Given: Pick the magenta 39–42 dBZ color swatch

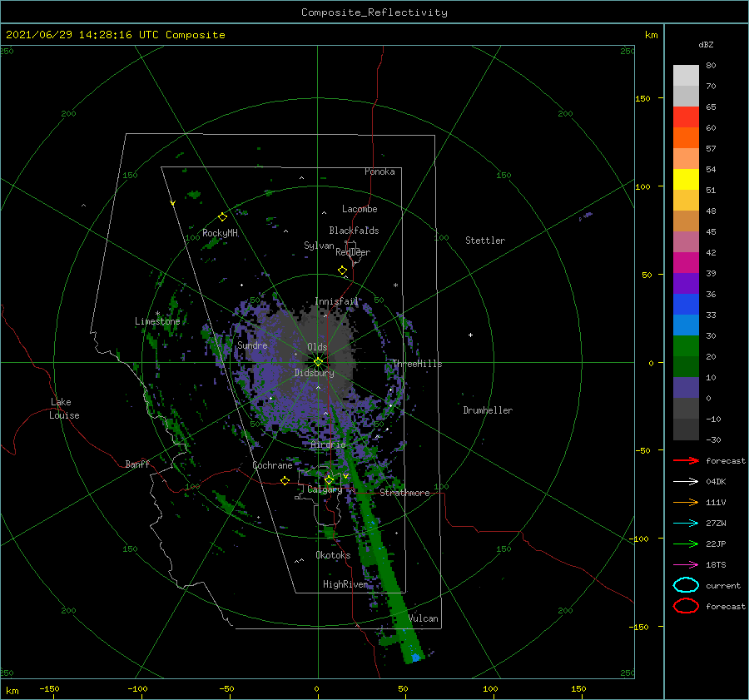Looking at the screenshot, I should pyautogui.click(x=686, y=262).
